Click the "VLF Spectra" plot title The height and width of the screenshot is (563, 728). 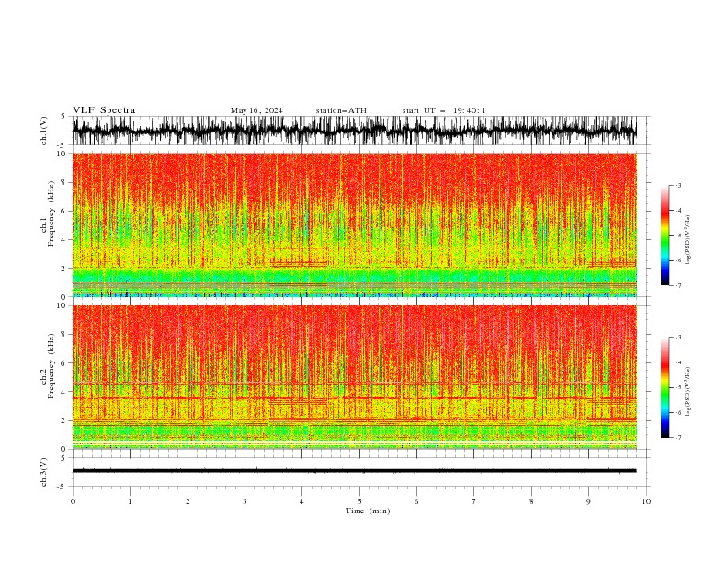(x=104, y=110)
